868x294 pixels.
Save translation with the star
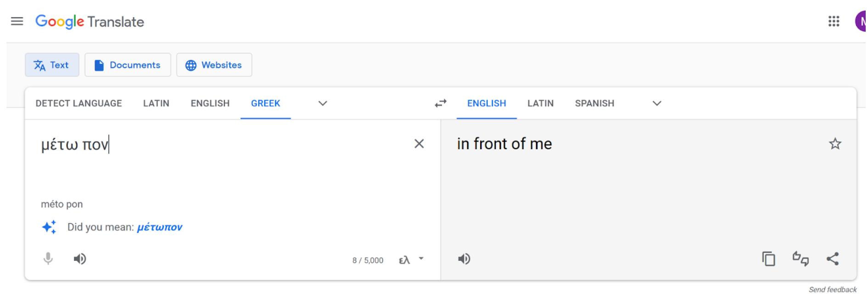[835, 144]
